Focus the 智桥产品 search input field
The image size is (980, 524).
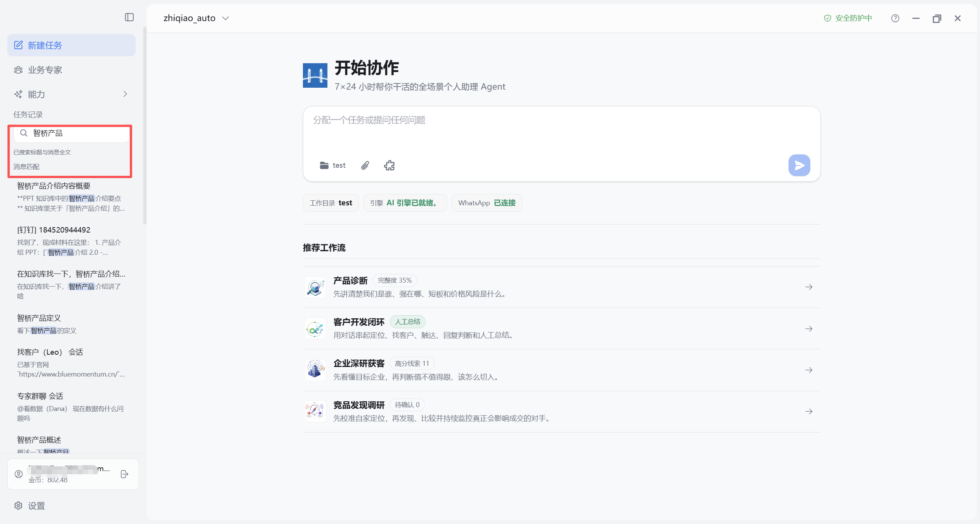pos(72,133)
